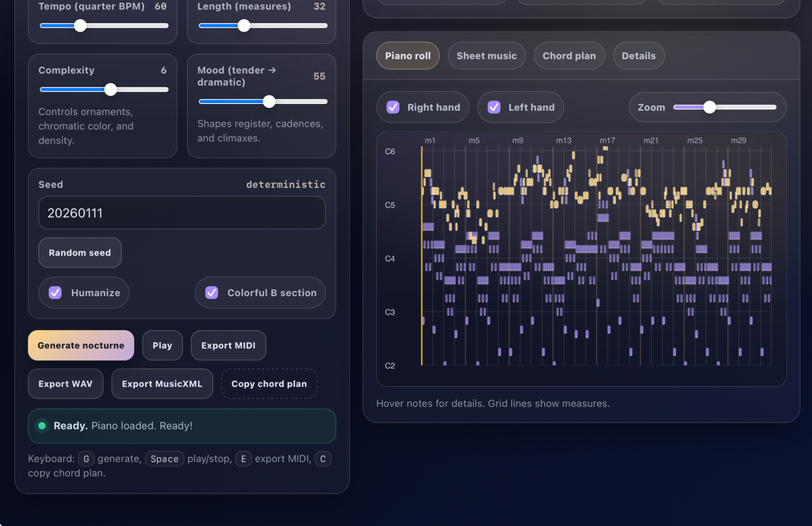The height and width of the screenshot is (526, 812).
Task: Adjust the Zoom slider handle
Action: 710,107
